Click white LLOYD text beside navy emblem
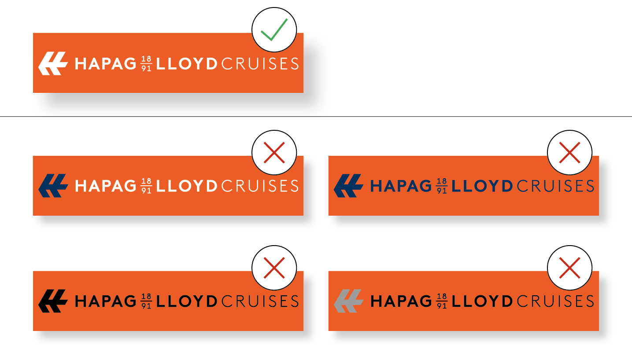632x364 pixels. (187, 186)
